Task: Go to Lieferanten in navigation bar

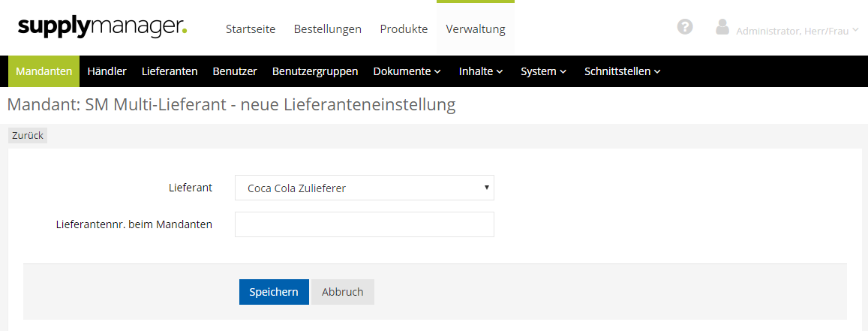Action: pyautogui.click(x=170, y=71)
